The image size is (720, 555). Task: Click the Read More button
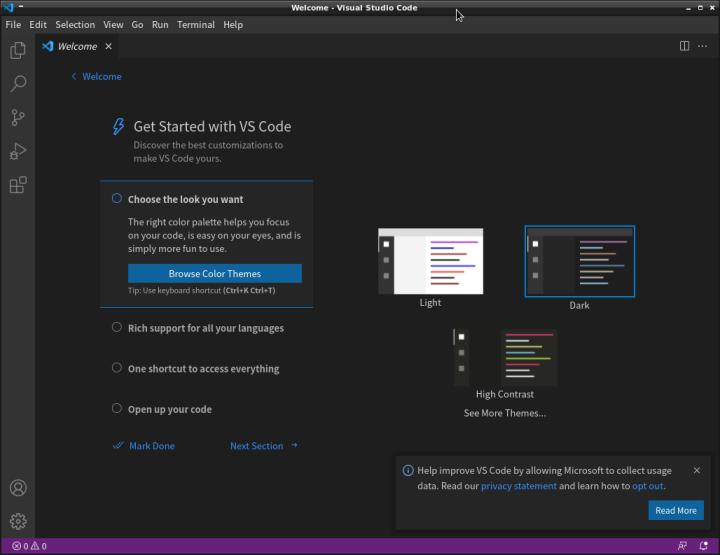tap(676, 510)
